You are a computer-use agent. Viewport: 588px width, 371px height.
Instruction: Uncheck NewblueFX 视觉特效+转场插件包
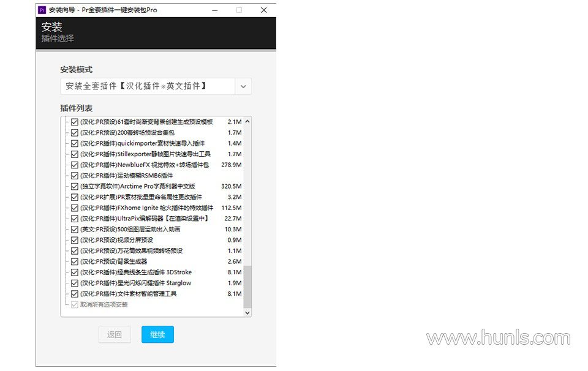coord(75,165)
